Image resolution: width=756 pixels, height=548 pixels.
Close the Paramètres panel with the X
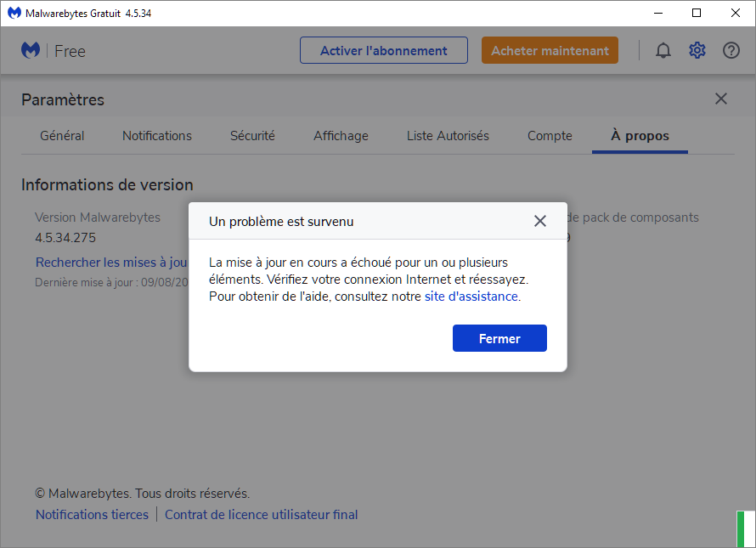pos(721,99)
